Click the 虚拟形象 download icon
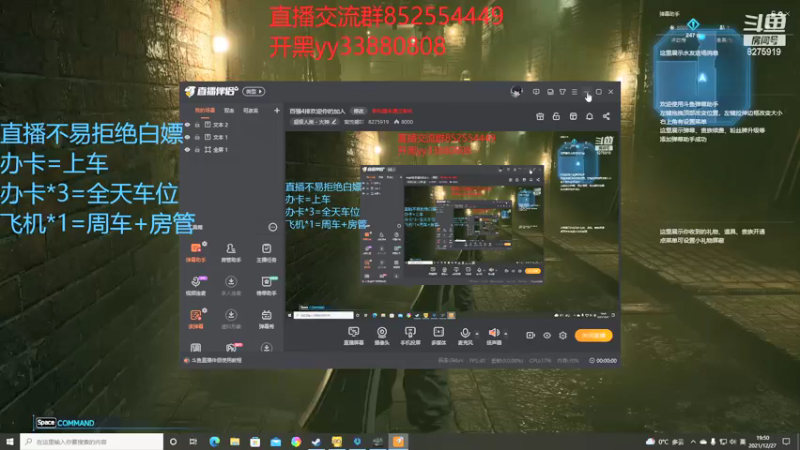The width and height of the screenshot is (800, 450). pyautogui.click(x=231, y=315)
